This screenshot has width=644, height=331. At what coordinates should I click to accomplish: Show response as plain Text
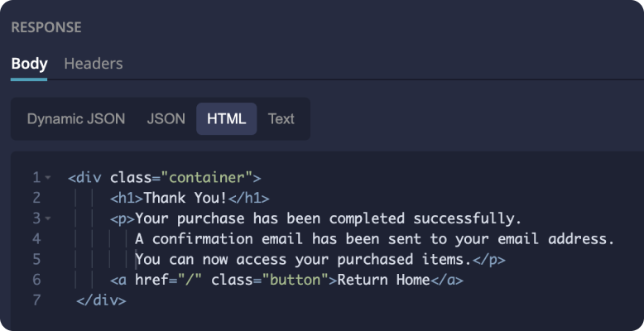pos(281,118)
